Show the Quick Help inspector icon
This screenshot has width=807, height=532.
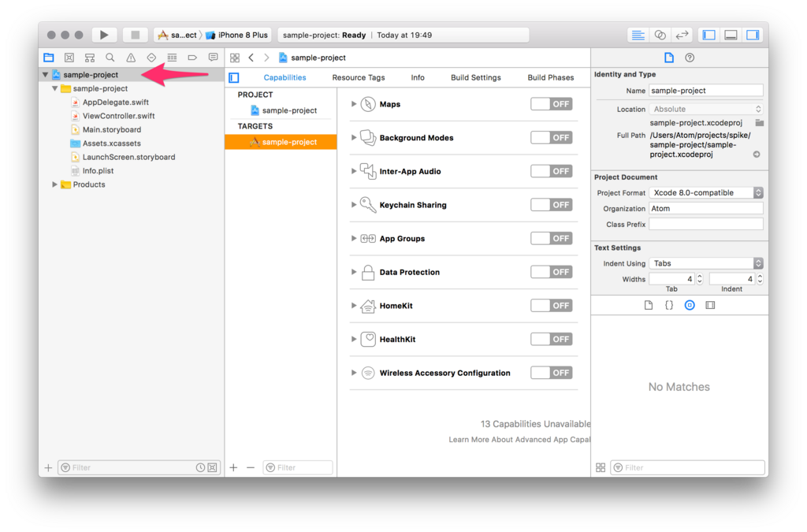click(690, 58)
